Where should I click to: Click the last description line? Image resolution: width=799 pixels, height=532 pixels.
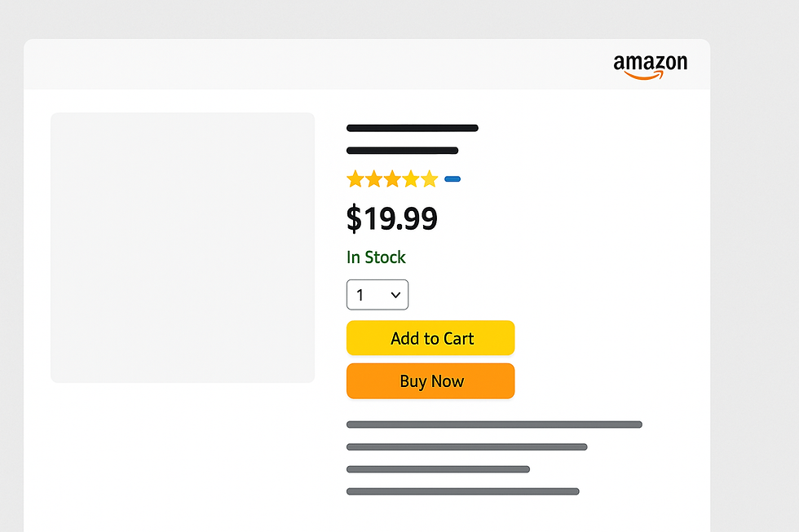(x=463, y=491)
